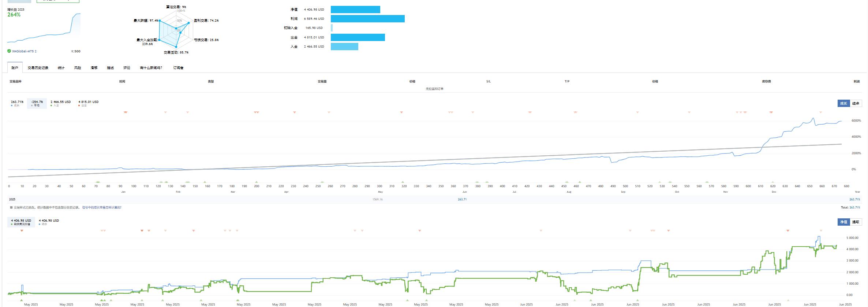This screenshot has height=307, width=868.
Task: Click the radar chart point at 盈利交易 74.2%
Action: [x=189, y=23]
